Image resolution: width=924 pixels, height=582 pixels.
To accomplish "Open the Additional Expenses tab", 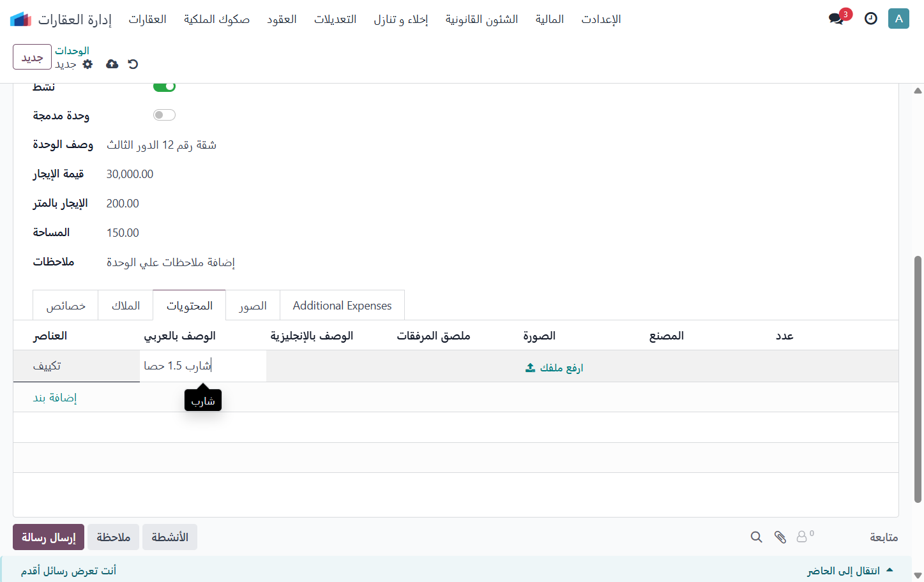I will tap(342, 306).
